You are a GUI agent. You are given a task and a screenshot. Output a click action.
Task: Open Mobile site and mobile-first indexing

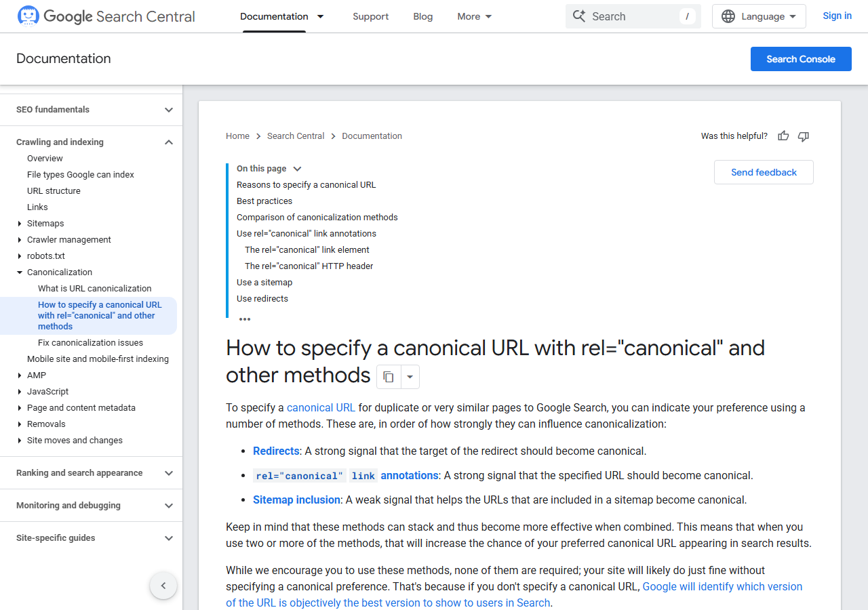pos(98,359)
